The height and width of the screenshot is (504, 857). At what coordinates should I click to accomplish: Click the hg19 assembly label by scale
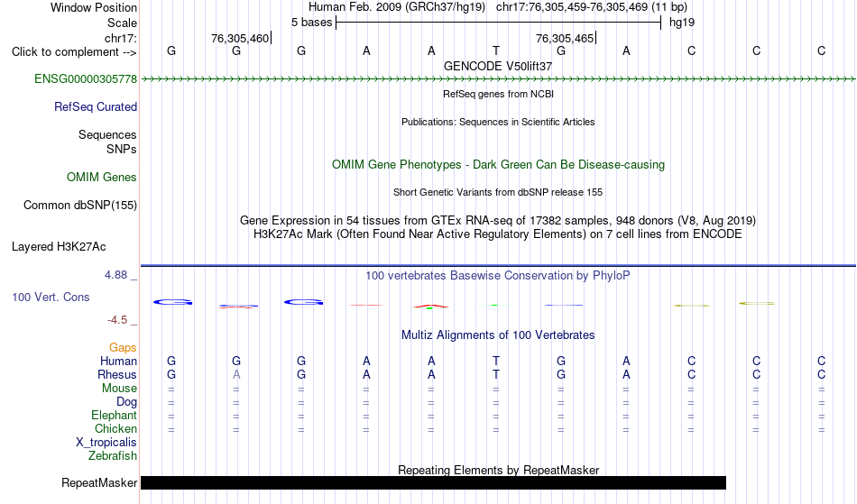pos(682,23)
